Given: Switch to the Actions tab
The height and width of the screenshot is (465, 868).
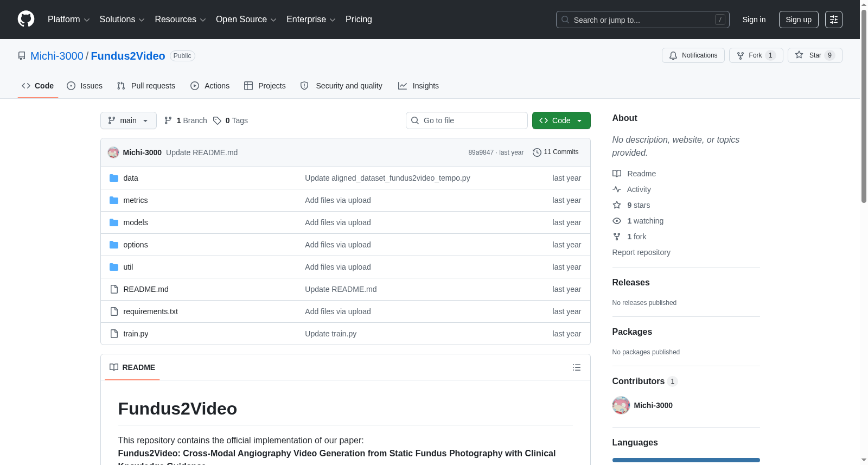Looking at the screenshot, I should pyautogui.click(x=210, y=86).
